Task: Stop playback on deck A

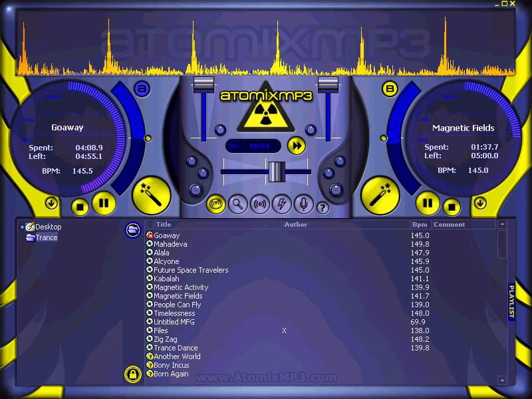Action: click(80, 207)
